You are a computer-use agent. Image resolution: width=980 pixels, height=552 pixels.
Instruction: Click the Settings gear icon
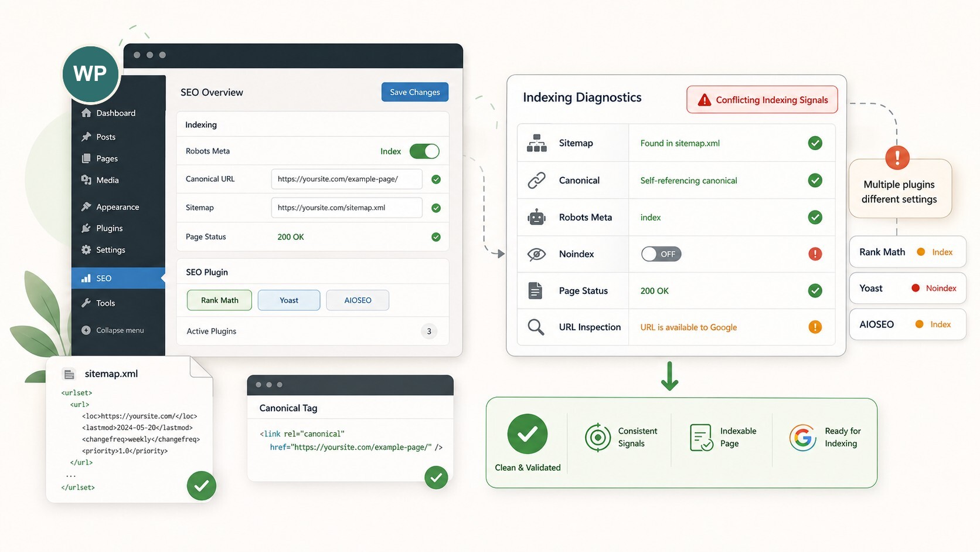tap(86, 250)
